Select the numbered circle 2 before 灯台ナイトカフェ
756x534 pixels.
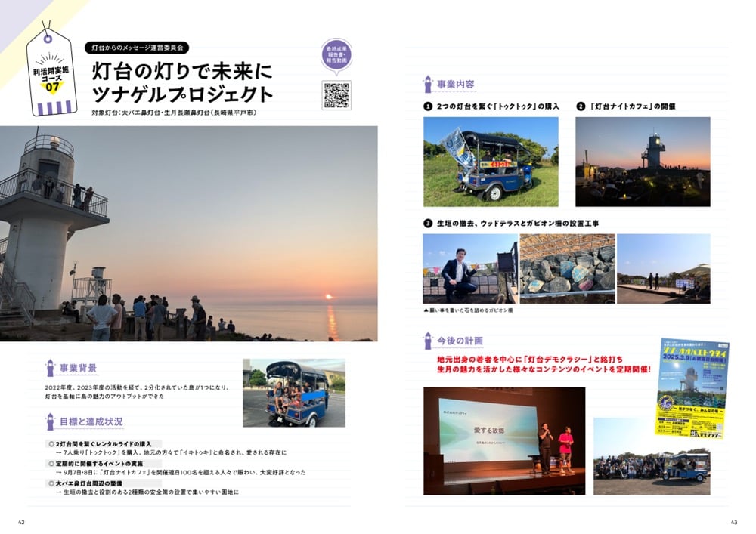(581, 106)
